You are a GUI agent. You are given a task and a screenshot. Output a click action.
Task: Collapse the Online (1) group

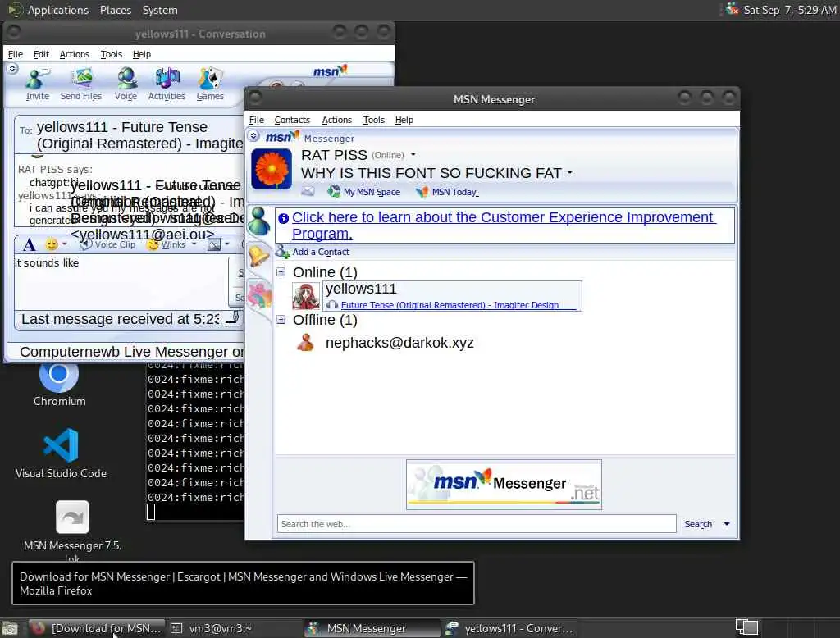pos(281,272)
